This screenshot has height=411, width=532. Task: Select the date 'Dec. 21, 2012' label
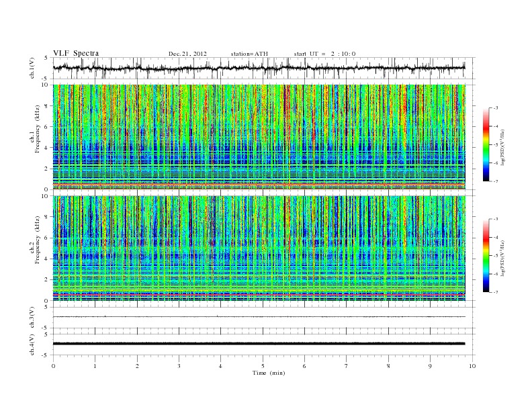[x=187, y=54]
